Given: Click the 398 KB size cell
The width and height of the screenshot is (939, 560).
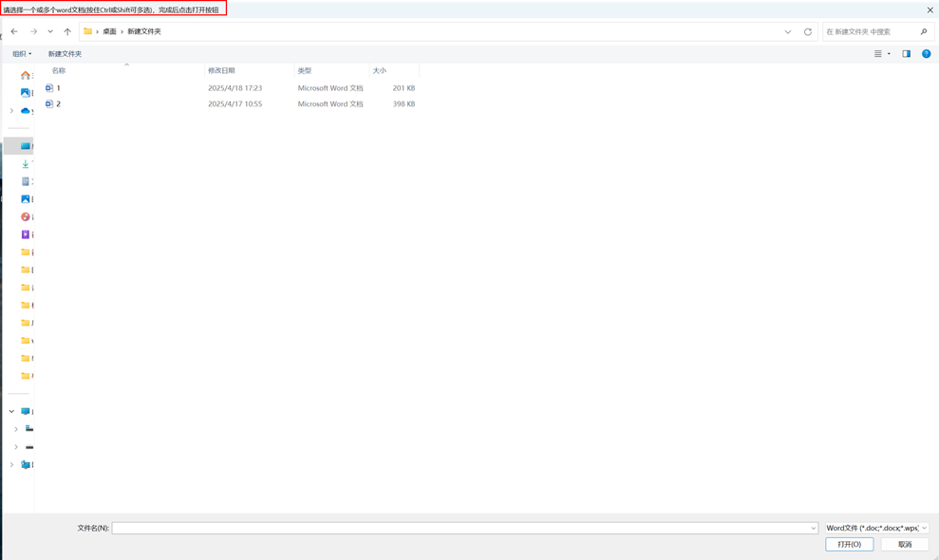Looking at the screenshot, I should [x=404, y=104].
